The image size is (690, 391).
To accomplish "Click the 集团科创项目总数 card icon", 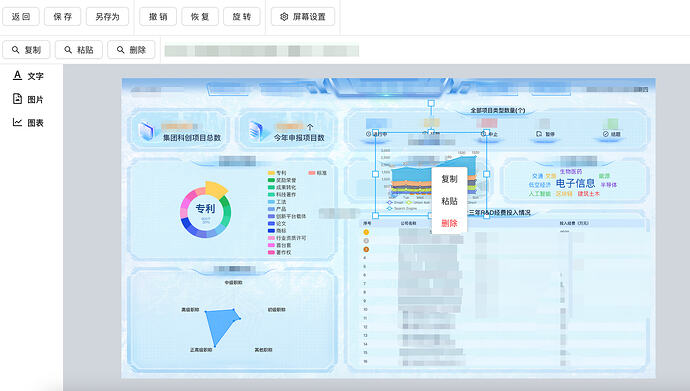I will point(147,131).
